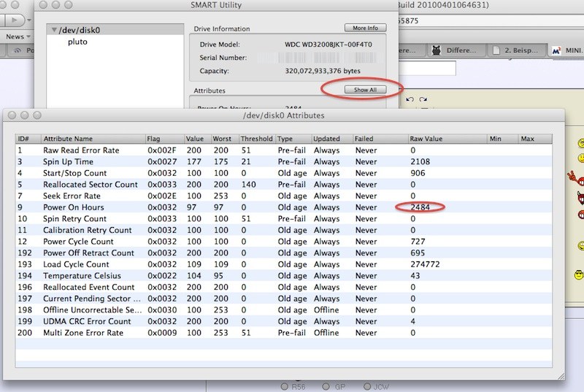
Task: Open the News dropdown in bookmarks bar
Action: point(18,36)
